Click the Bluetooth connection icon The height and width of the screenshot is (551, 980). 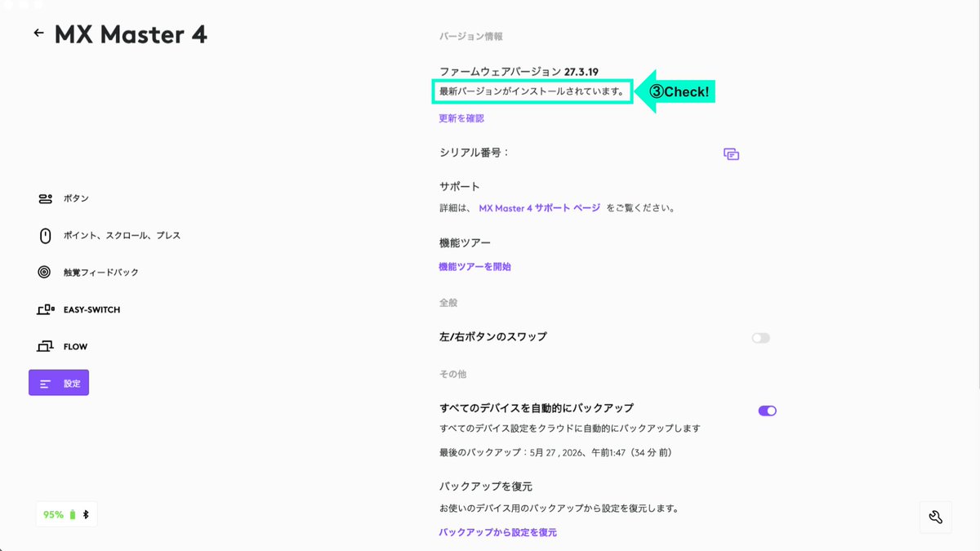point(86,514)
